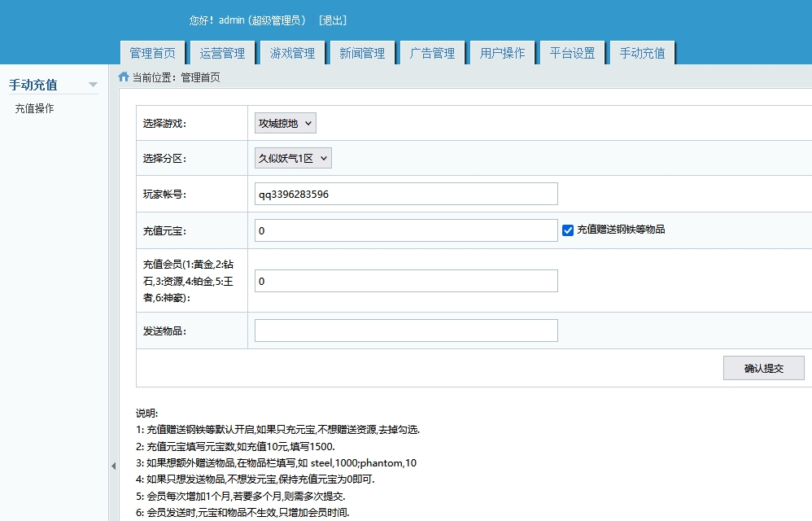Click the 退出 logout link
Viewport: 812px width, 521px height.
click(x=333, y=20)
